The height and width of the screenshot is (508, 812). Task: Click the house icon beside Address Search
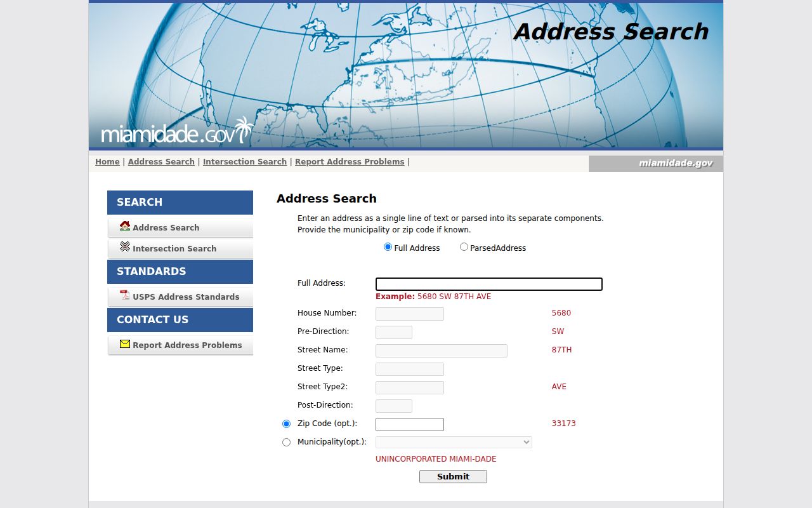click(x=125, y=226)
